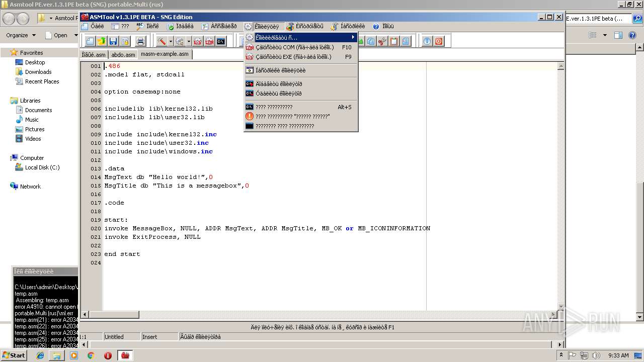
Task: Click the Save floppy disk icon
Action: [x=113, y=41]
